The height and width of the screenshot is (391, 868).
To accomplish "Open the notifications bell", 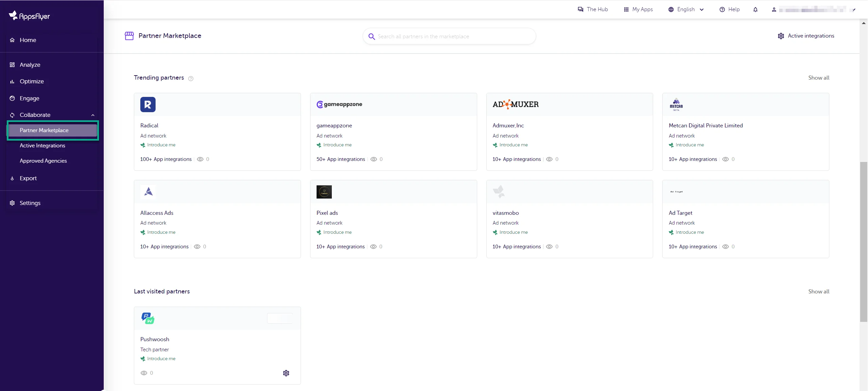I will point(755,9).
